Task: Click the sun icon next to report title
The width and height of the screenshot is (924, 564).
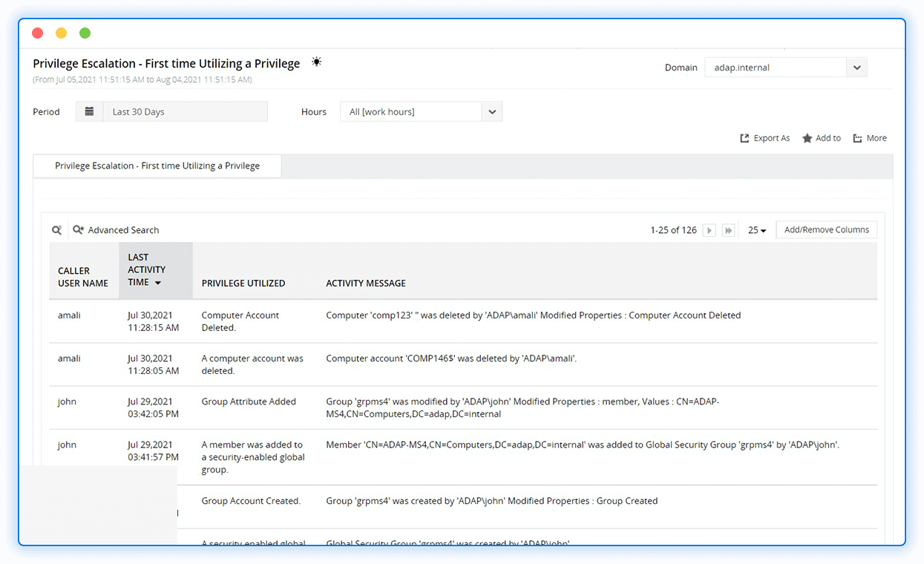Action: click(317, 62)
